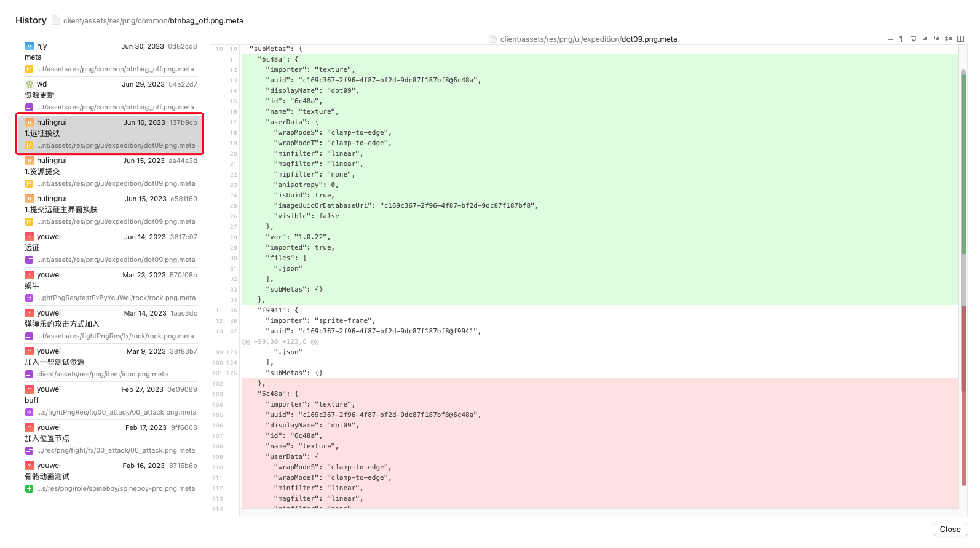Select the '资源更新' commit by wd
This screenshot has height=548, width=980.
(x=111, y=95)
